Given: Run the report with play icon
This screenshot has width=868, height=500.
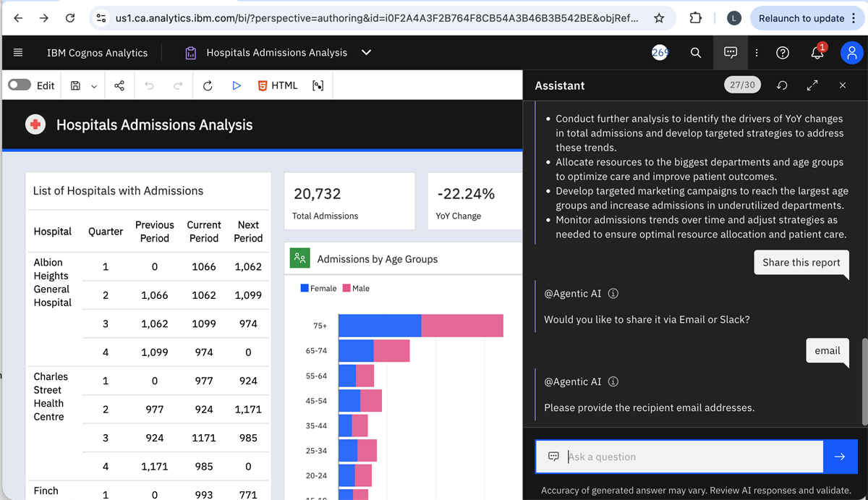Looking at the screenshot, I should tap(237, 85).
